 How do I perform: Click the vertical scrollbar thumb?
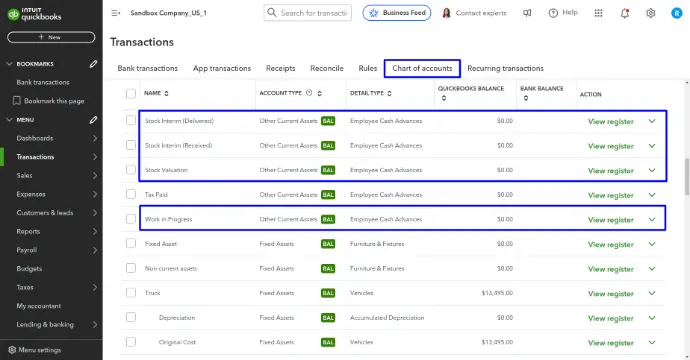pos(686,176)
